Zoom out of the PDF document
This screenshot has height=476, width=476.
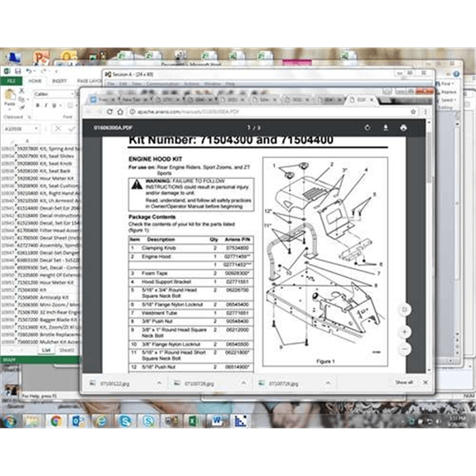click(404, 349)
